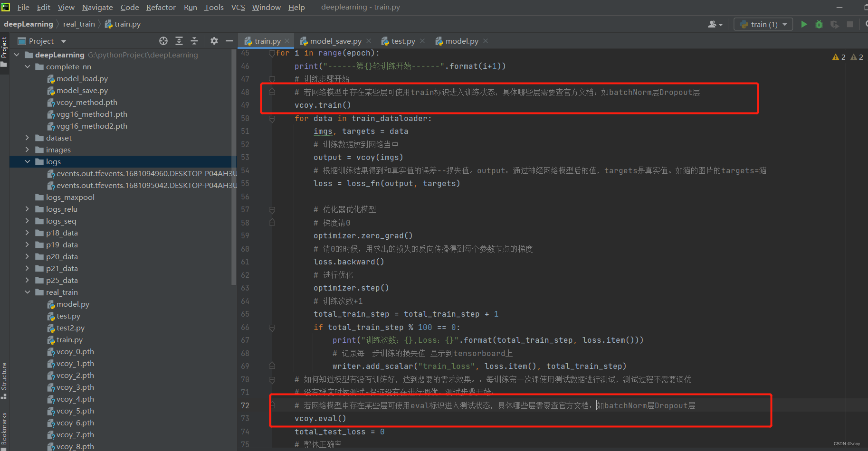Click deepLearning breadcrumb in navigation bar
The image size is (868, 451).
[x=29, y=24]
